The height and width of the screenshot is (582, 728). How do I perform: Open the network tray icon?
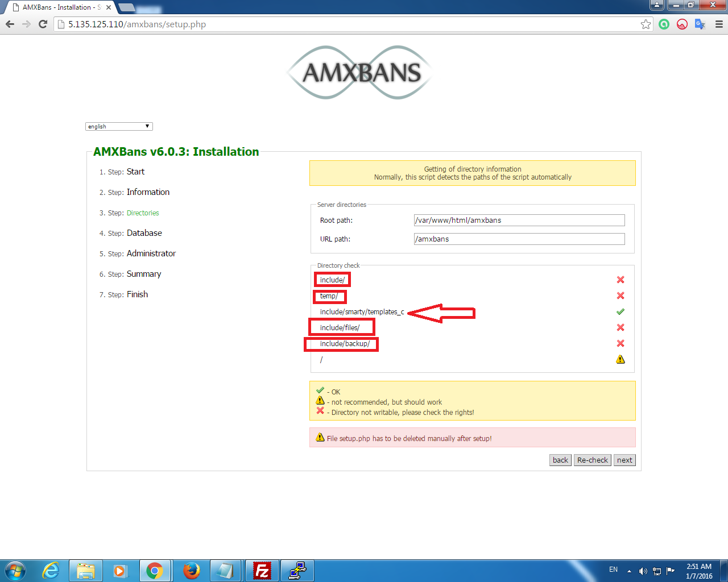coord(657,571)
